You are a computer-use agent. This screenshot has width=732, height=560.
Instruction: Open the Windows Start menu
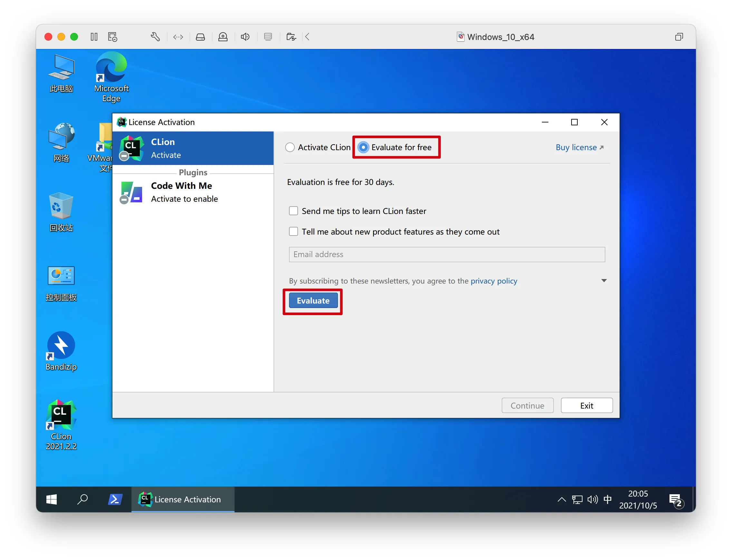coord(52,499)
